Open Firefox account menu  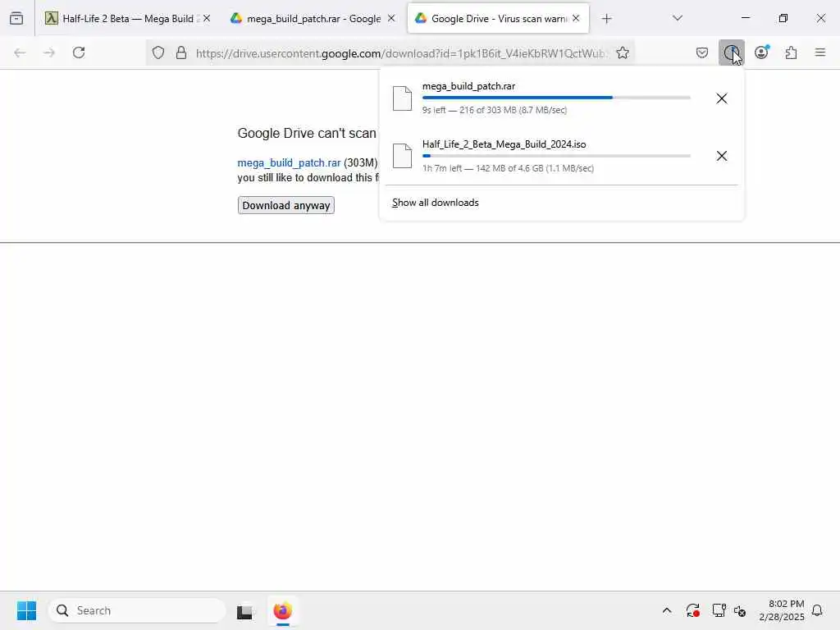point(761,52)
